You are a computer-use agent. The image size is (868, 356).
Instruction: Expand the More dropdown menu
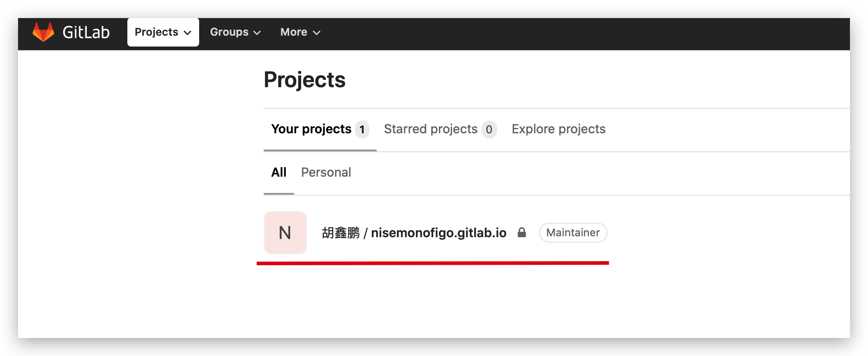coord(300,32)
